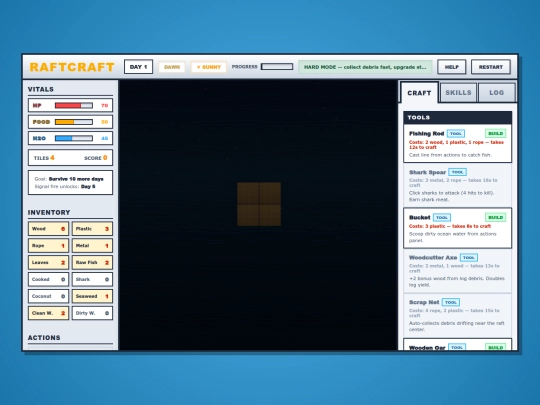Click the FOOD vitals bar

tap(74, 122)
